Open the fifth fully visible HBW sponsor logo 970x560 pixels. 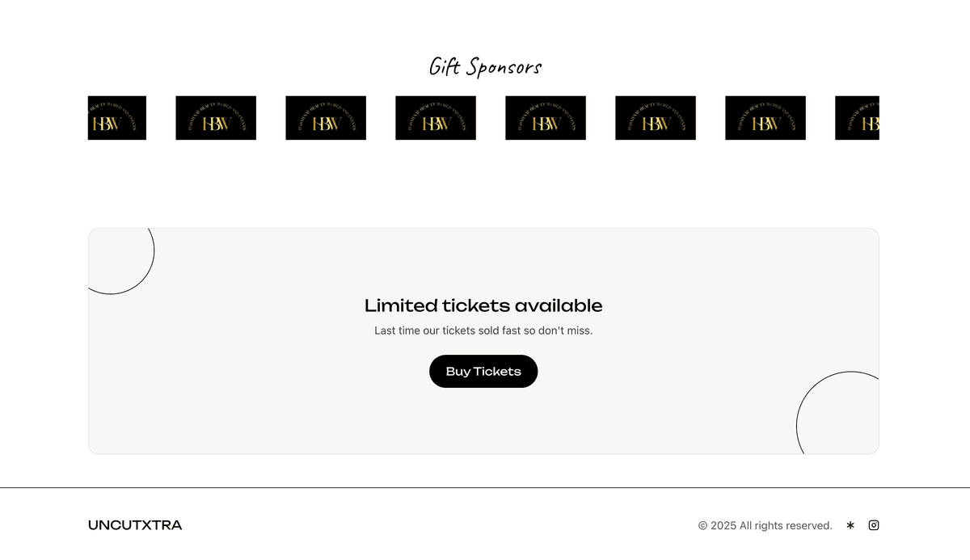pos(656,118)
